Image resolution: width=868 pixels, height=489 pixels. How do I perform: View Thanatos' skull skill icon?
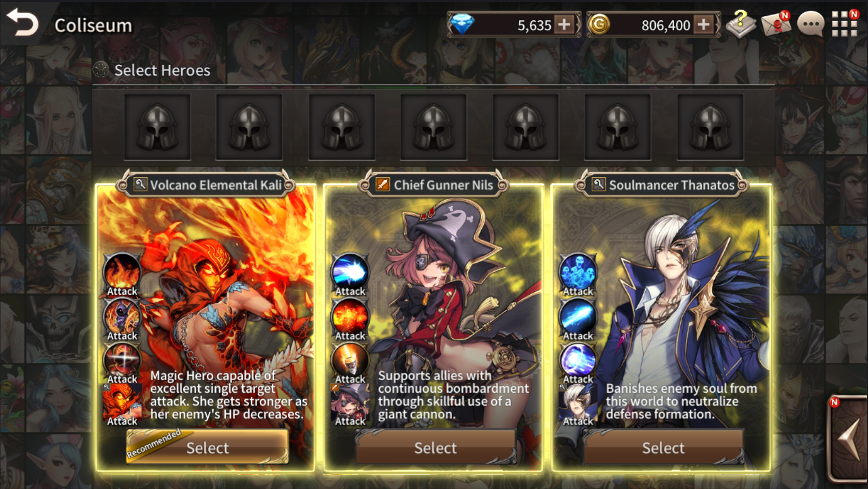(x=578, y=272)
